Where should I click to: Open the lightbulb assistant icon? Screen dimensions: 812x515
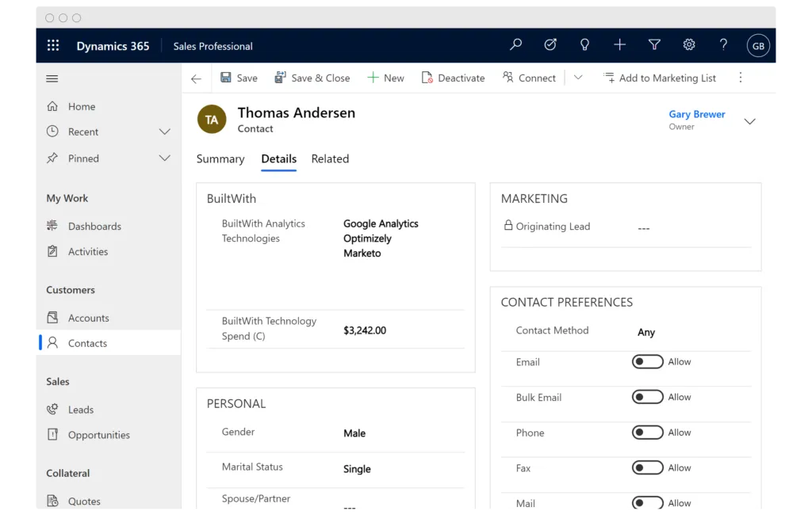click(x=585, y=45)
